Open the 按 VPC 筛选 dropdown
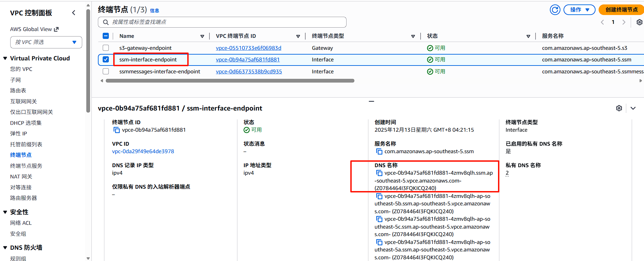The image size is (644, 261). click(x=46, y=42)
